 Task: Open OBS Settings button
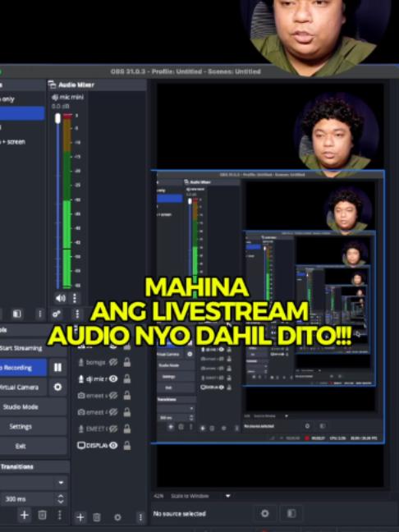point(33,426)
